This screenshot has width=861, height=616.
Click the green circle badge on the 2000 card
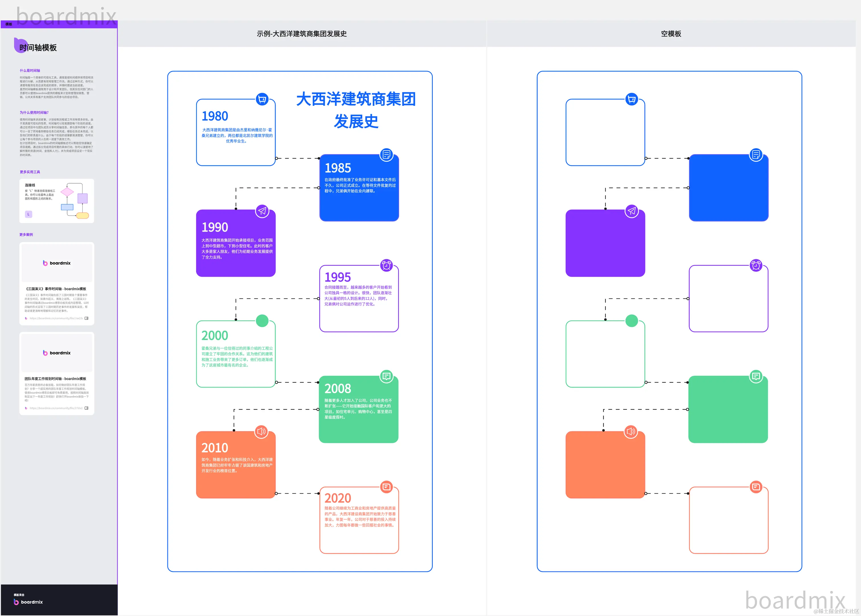262,321
